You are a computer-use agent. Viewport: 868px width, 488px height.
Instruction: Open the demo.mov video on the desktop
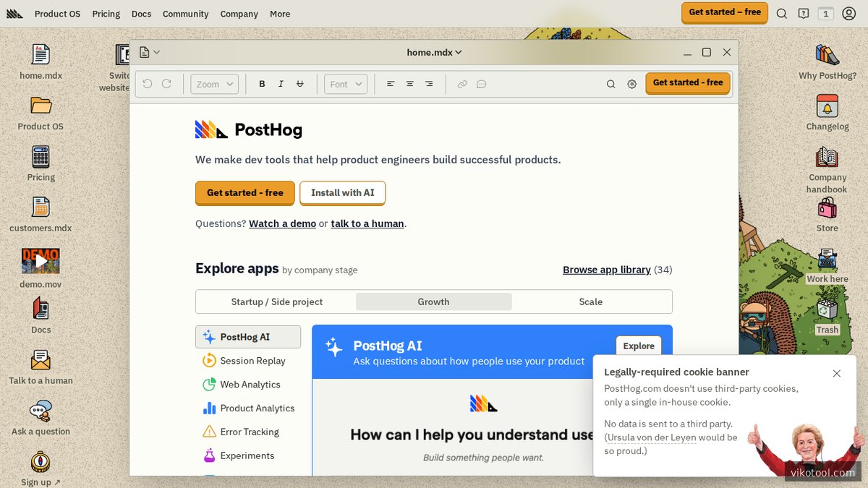pos(41,260)
